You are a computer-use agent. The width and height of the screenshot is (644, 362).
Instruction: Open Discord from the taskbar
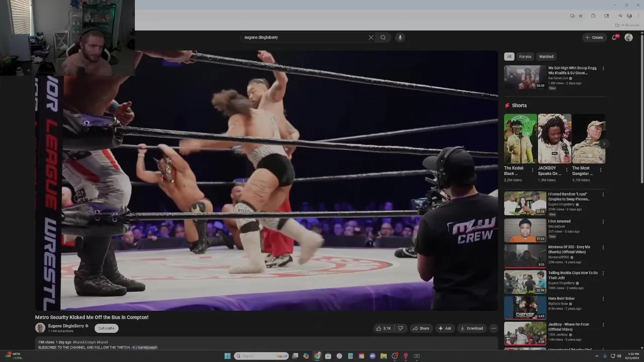coord(372,356)
